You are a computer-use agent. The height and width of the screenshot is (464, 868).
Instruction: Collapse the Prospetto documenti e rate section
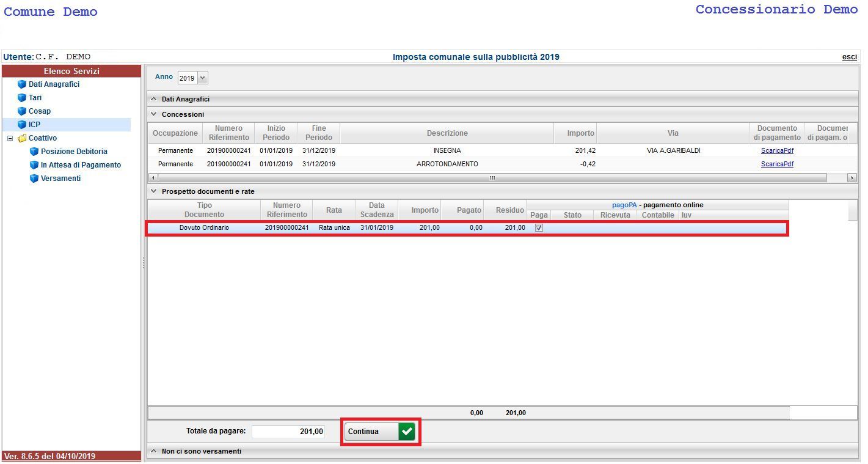click(154, 191)
